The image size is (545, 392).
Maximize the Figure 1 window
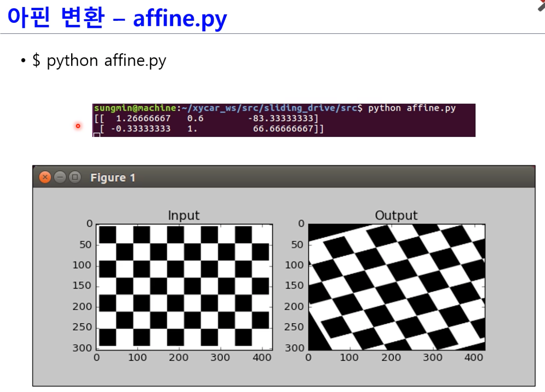coord(74,177)
